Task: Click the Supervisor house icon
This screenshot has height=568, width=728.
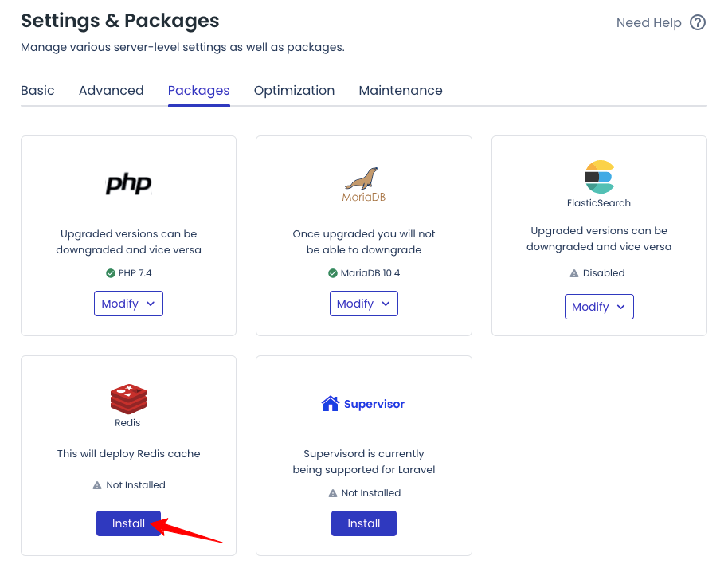Action: pyautogui.click(x=330, y=404)
